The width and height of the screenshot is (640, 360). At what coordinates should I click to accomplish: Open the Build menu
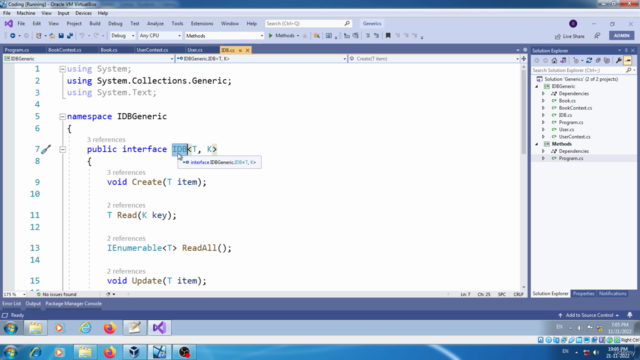pyautogui.click(x=95, y=24)
